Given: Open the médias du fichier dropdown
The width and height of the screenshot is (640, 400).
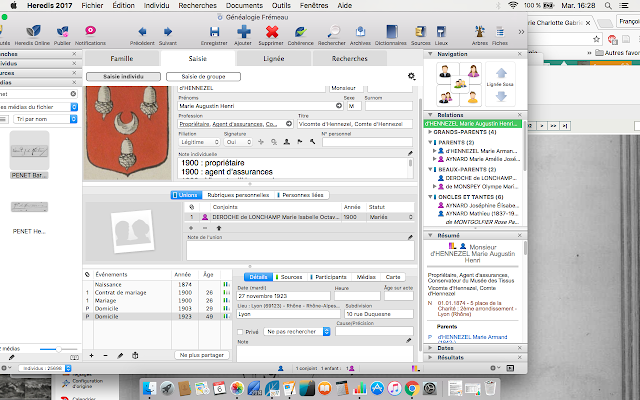Looking at the screenshot, I should (38, 107).
